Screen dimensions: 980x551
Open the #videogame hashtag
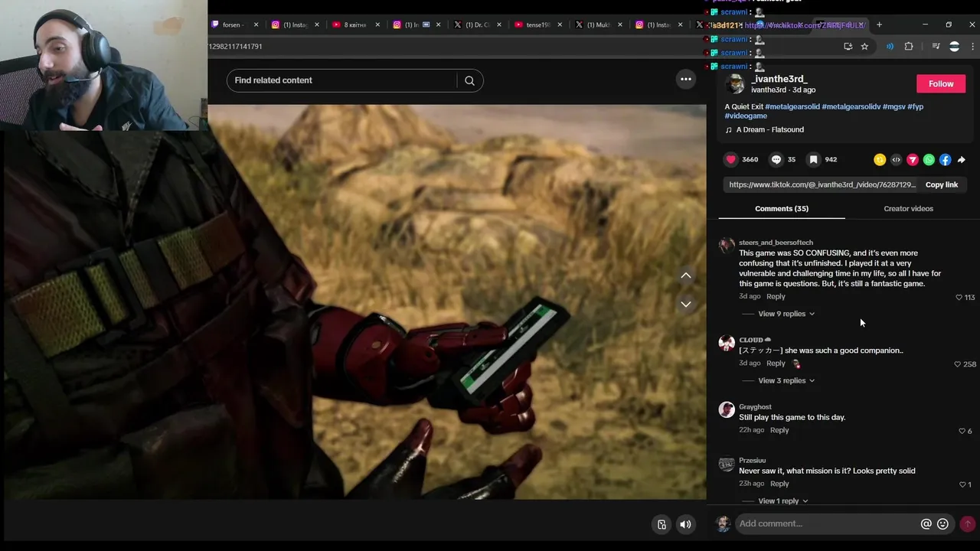(x=746, y=116)
